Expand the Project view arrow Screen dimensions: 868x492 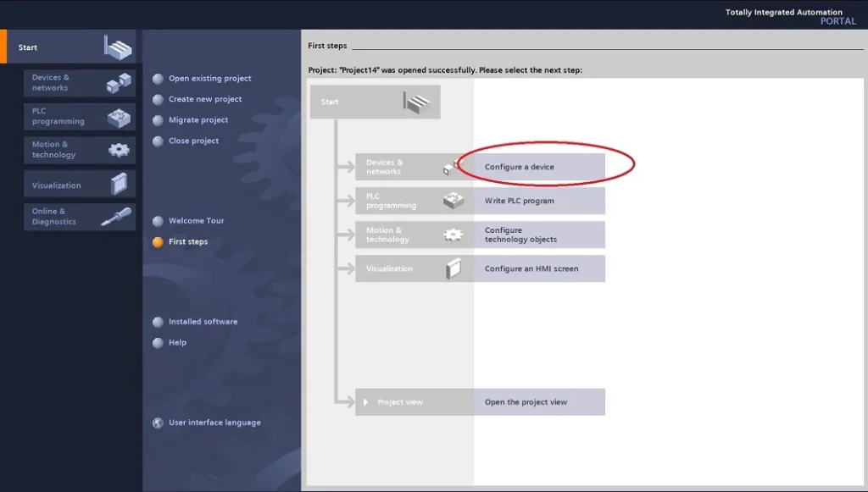pyautogui.click(x=366, y=402)
